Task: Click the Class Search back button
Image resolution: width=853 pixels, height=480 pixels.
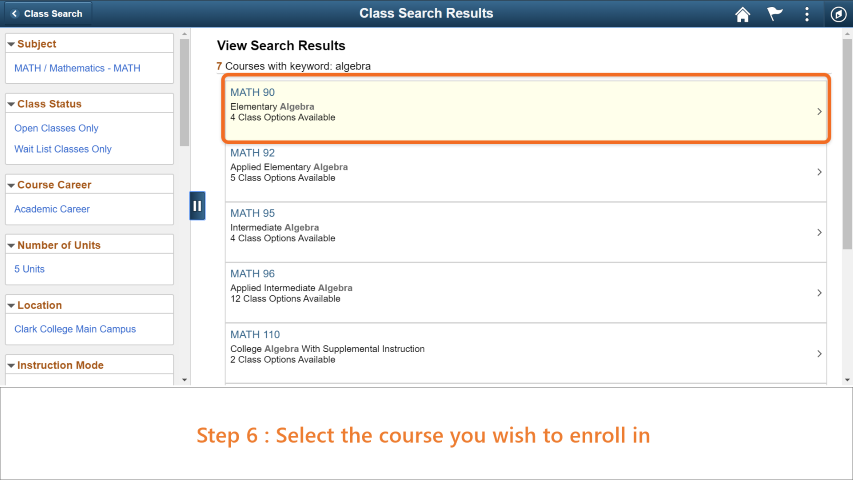Action: [47, 14]
